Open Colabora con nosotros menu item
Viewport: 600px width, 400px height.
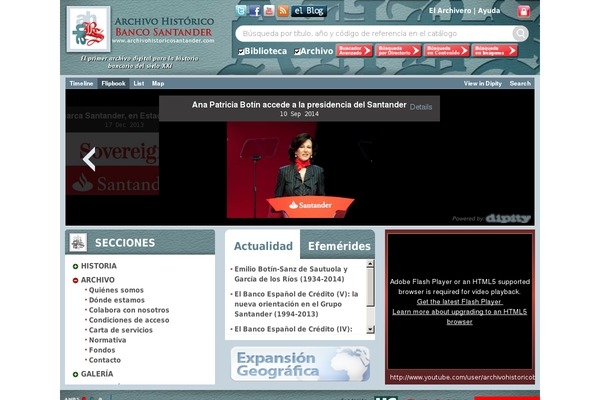[x=129, y=310]
